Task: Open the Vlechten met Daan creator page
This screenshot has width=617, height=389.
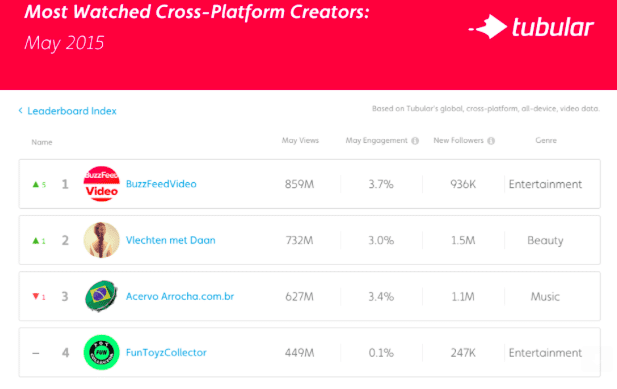Action: tap(170, 240)
